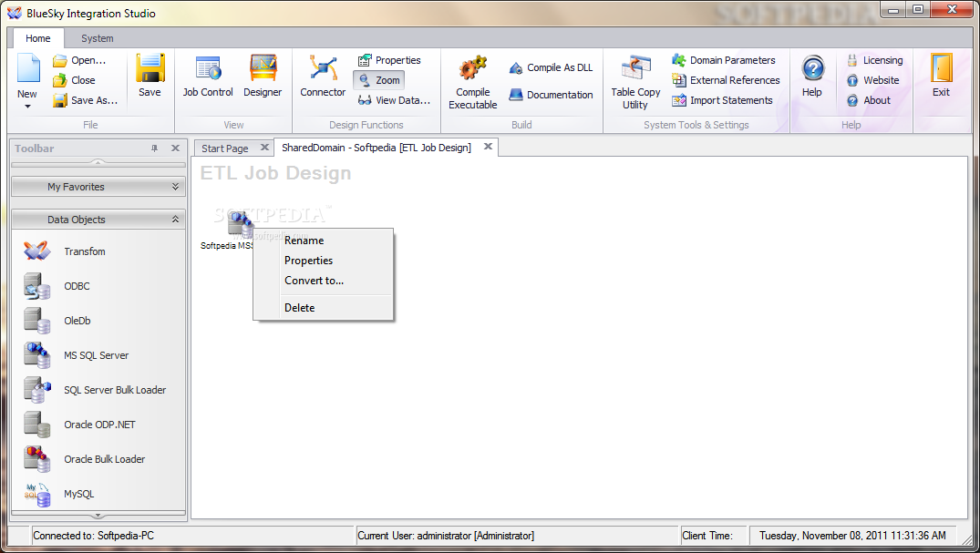Open Documentation in Build group
The height and width of the screenshot is (553, 980).
[x=551, y=95]
